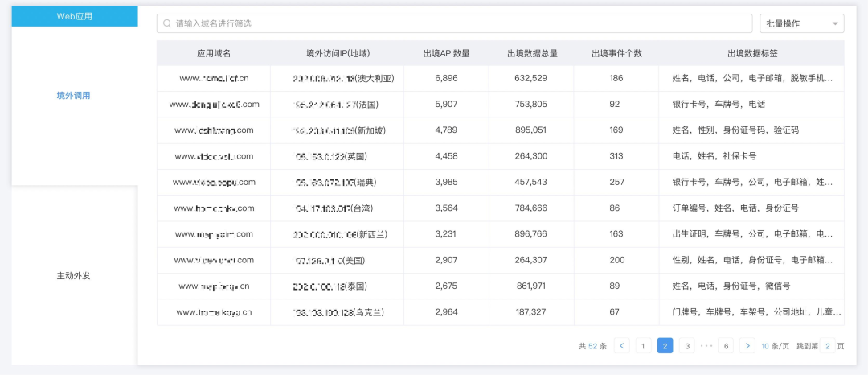Expand the 批量操作 dropdown arrow

click(x=834, y=24)
